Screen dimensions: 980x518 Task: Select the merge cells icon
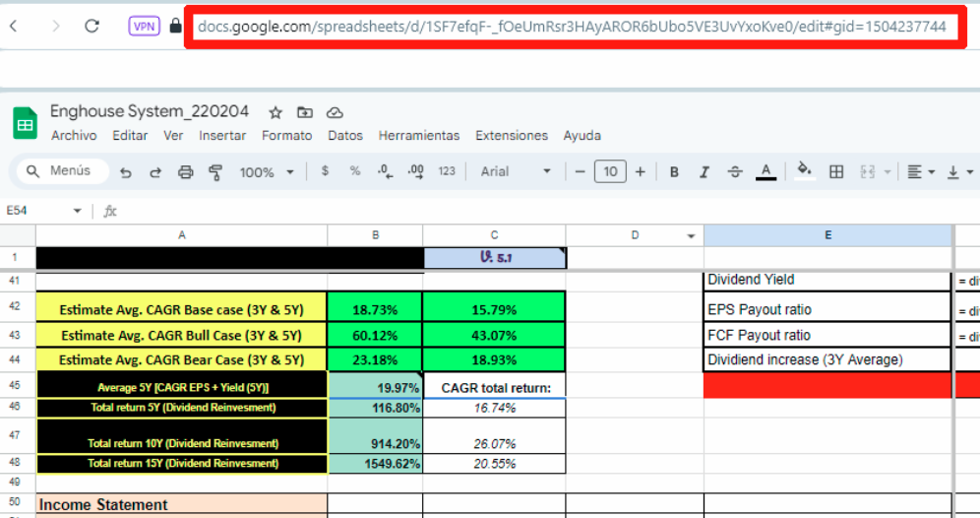868,172
